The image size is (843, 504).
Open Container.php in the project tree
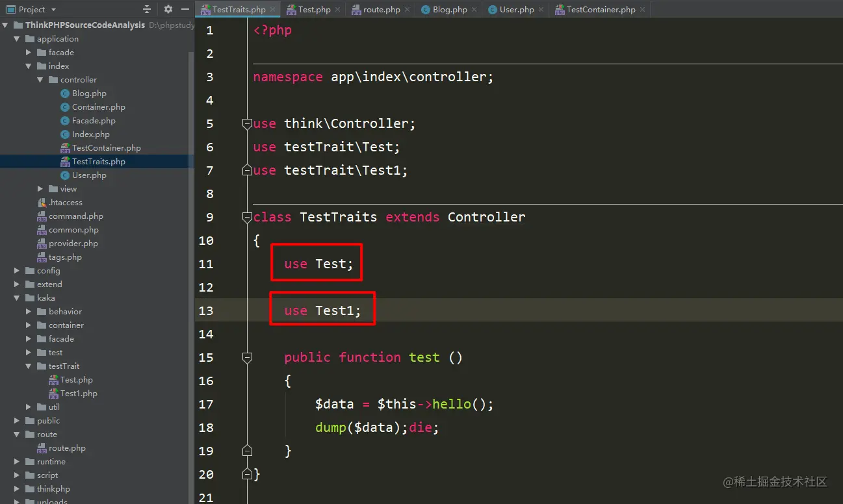coord(98,107)
